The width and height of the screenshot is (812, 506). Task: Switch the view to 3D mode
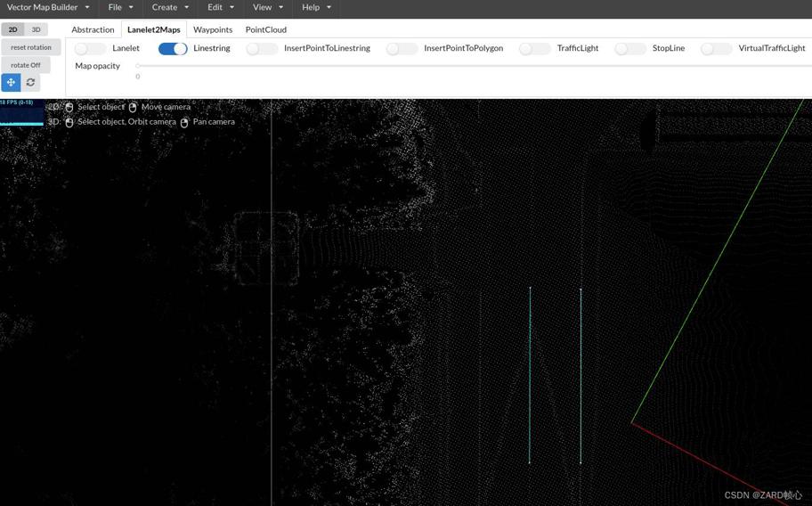[x=37, y=29]
